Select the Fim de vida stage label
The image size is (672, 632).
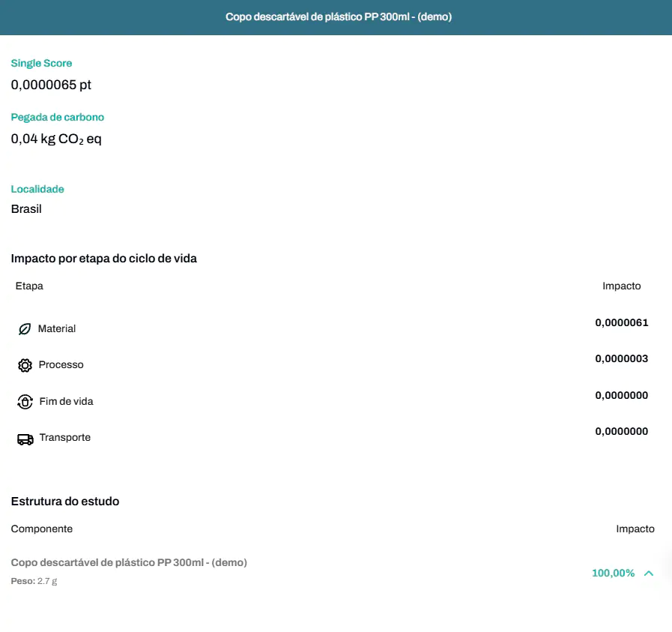coord(66,402)
